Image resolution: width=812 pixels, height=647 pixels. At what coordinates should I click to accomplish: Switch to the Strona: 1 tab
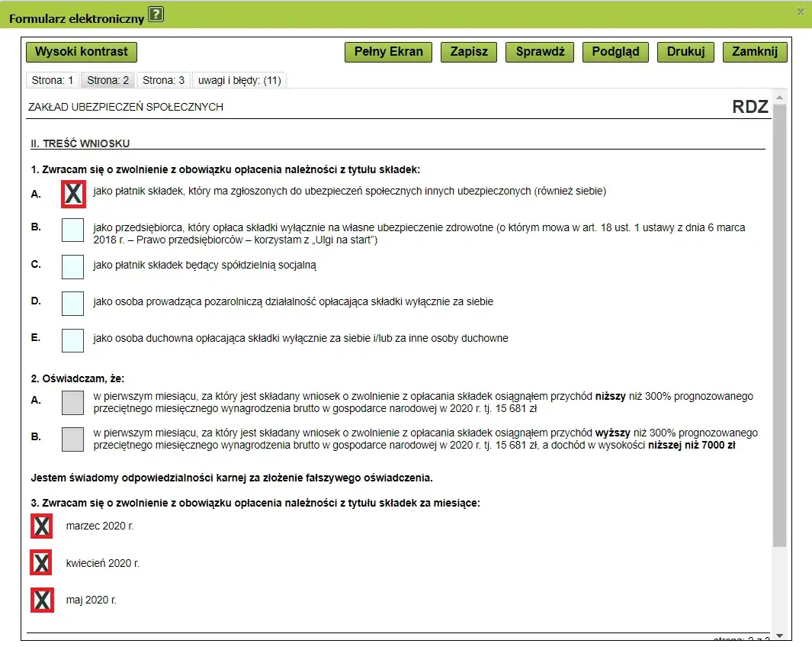(x=51, y=79)
